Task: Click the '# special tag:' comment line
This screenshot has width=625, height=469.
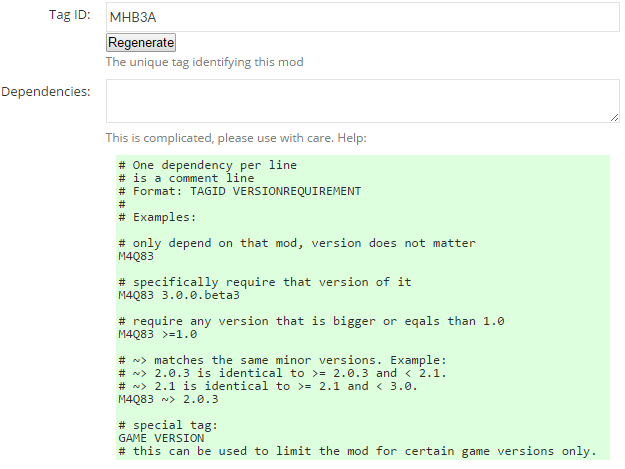Action: click(x=168, y=425)
